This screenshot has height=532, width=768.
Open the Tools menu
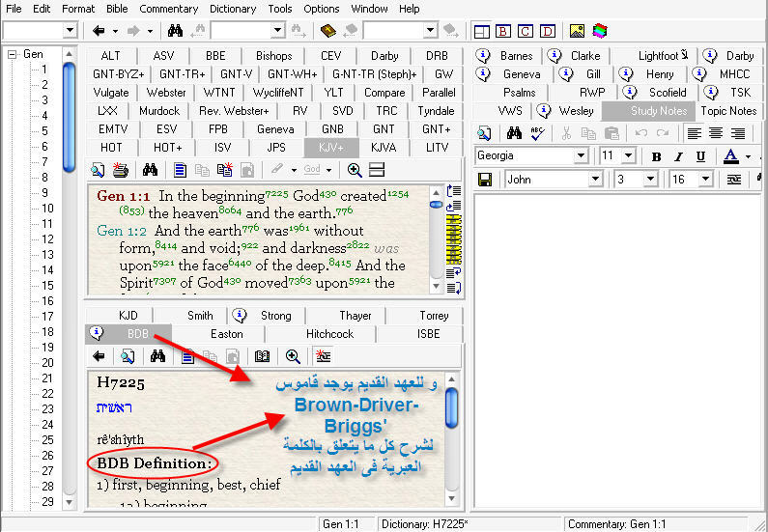click(280, 9)
